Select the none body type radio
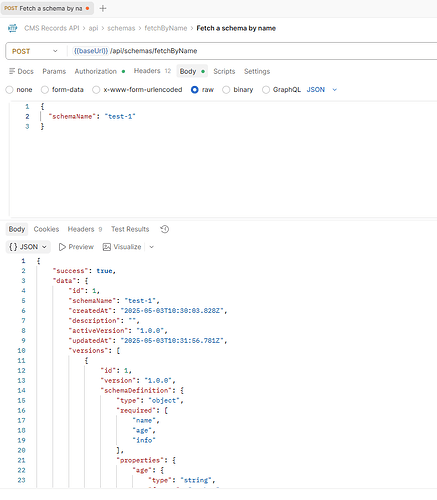This screenshot has width=437, height=500. [x=9, y=90]
